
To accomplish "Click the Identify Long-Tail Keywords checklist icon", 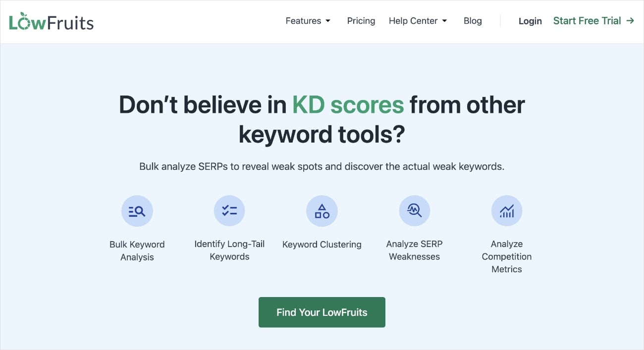I will click(229, 210).
